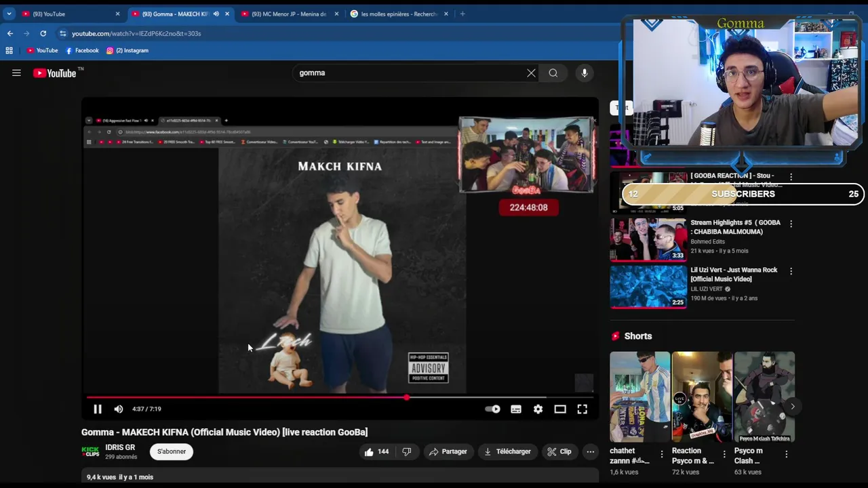Open the Reaction Psyco m Short
Viewport: 868px width, 488px height.
click(x=702, y=396)
